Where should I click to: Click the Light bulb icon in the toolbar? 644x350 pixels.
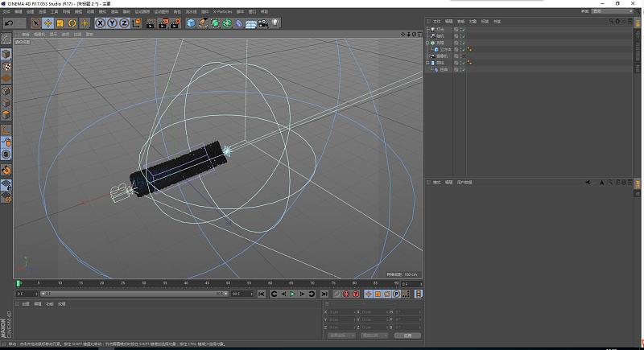275,23
